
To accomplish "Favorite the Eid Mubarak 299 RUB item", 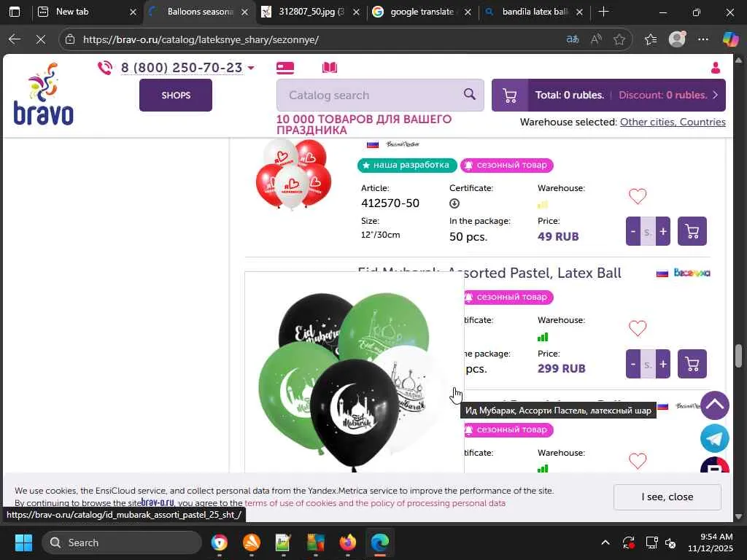I will pos(638,328).
